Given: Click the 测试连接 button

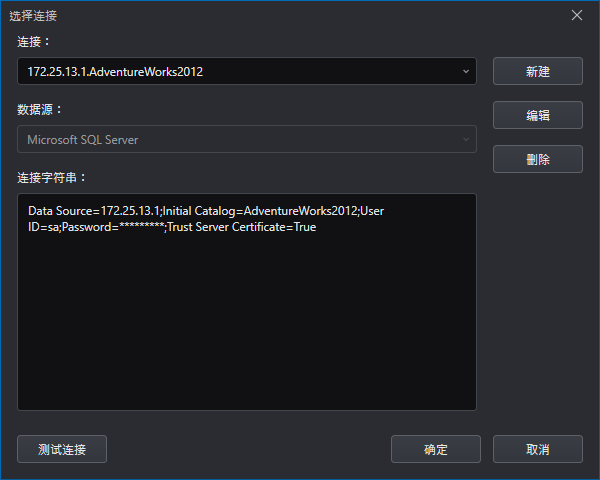Looking at the screenshot, I should [x=62, y=449].
